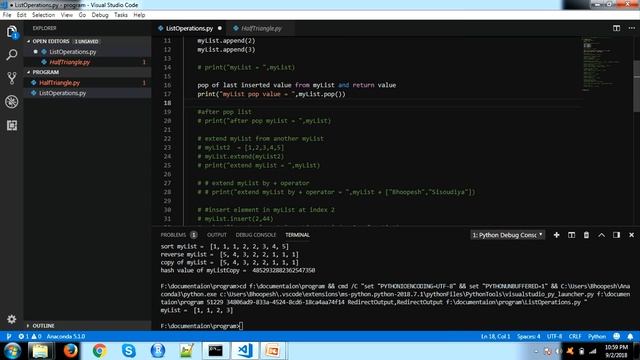Click the errors and warnings status indicator
This screenshot has width=640, height=360.
(x=30, y=337)
